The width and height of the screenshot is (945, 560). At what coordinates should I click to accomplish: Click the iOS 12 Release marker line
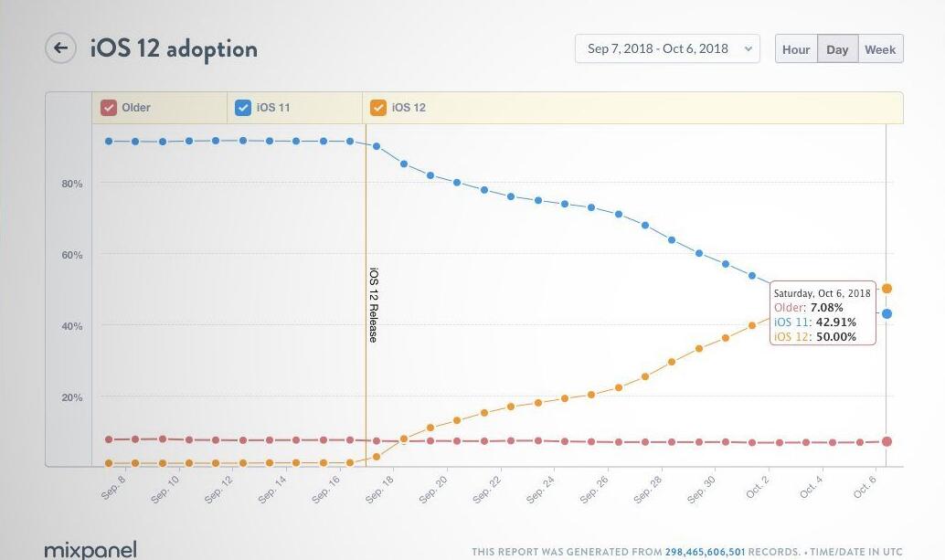tap(366, 301)
